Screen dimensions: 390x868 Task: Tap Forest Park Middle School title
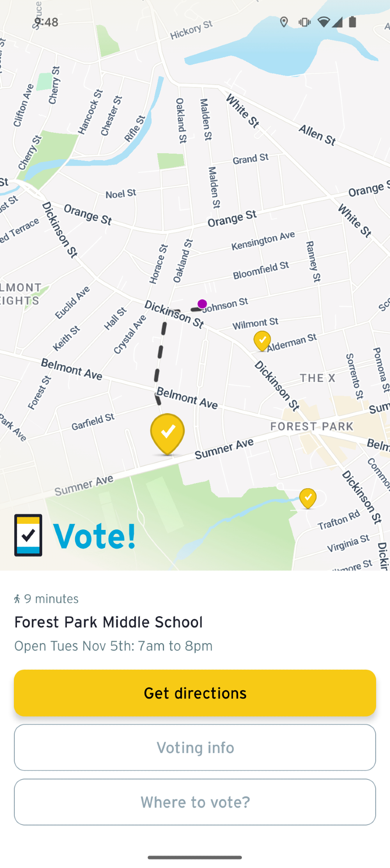click(x=109, y=622)
